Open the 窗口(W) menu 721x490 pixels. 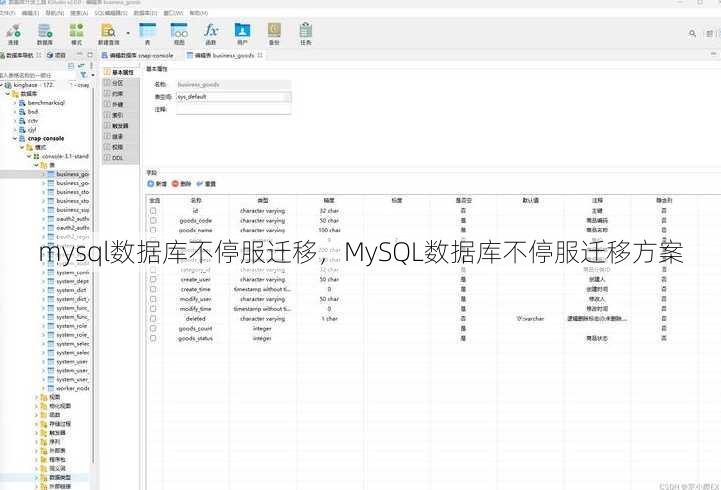click(x=173, y=13)
